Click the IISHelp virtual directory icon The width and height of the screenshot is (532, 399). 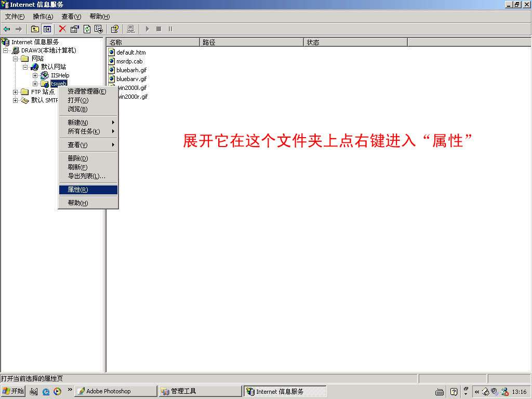pyautogui.click(x=45, y=75)
